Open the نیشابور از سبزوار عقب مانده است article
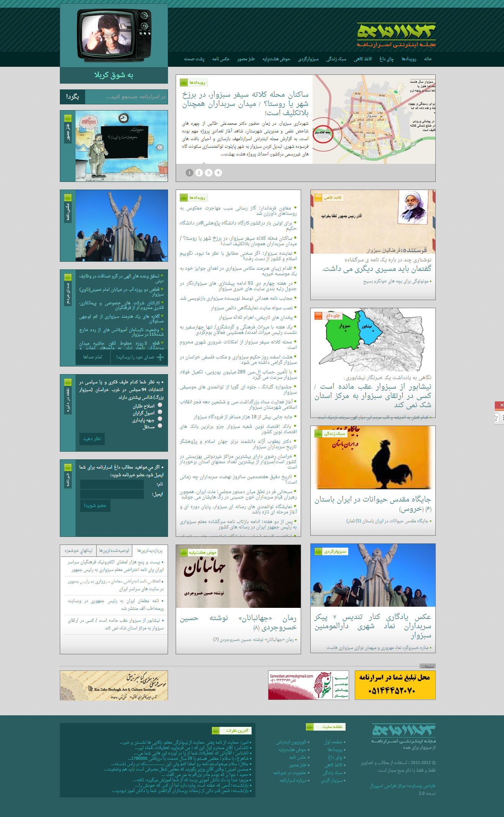The height and width of the screenshot is (817, 504). 373,395
